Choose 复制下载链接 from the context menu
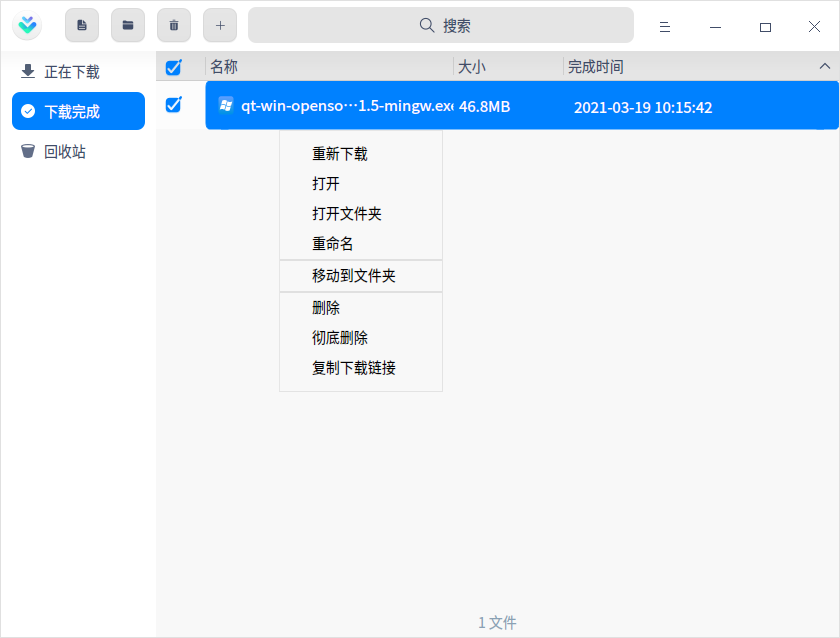 [x=361, y=368]
